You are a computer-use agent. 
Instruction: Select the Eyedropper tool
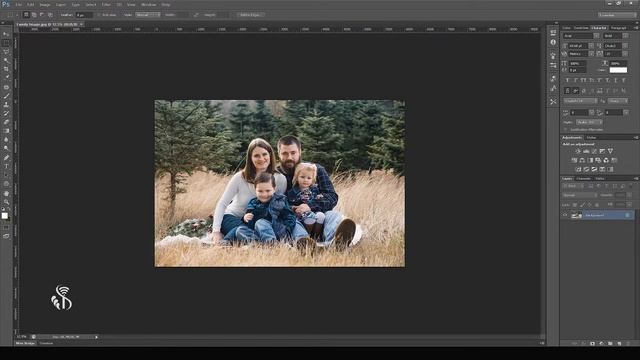(6, 78)
